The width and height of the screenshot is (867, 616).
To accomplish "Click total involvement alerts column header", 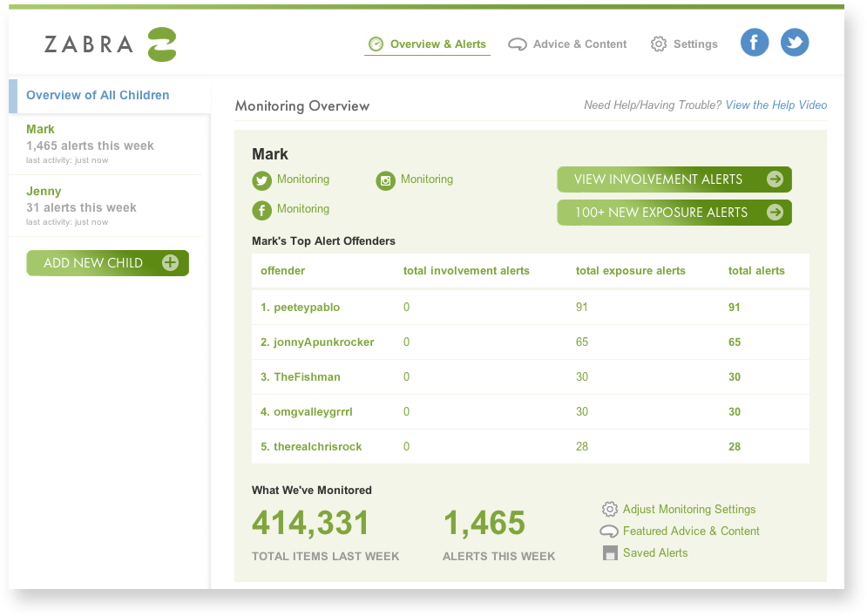I will click(x=466, y=271).
